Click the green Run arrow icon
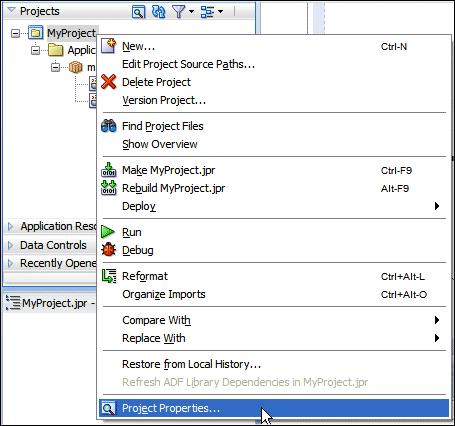Screen dimensions: 455x426 tap(108, 232)
